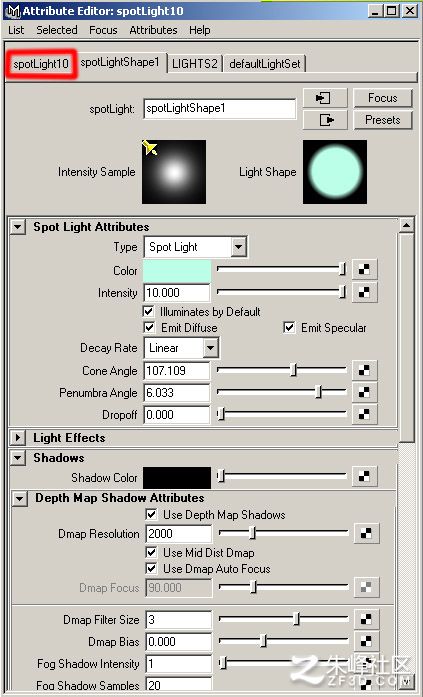This screenshot has height=697, width=423.
Task: Click the Shadow Color map checker icon
Action: tap(364, 477)
